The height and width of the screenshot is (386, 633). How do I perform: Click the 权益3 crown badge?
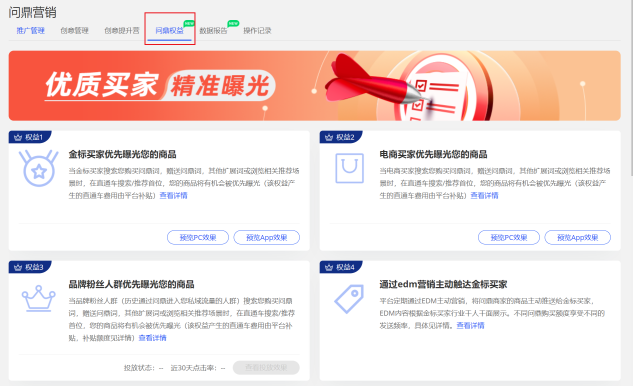(29, 267)
